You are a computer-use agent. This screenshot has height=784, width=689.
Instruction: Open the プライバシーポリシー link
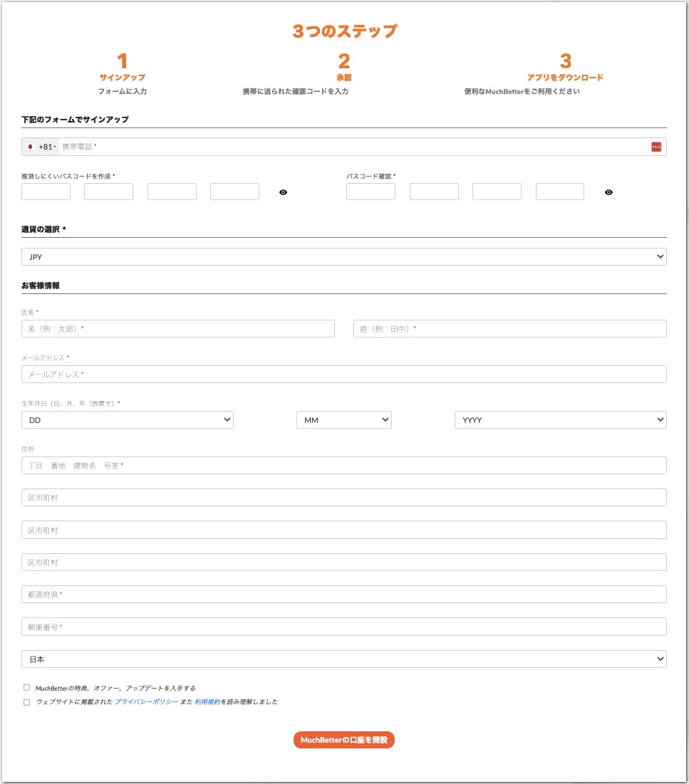click(147, 701)
